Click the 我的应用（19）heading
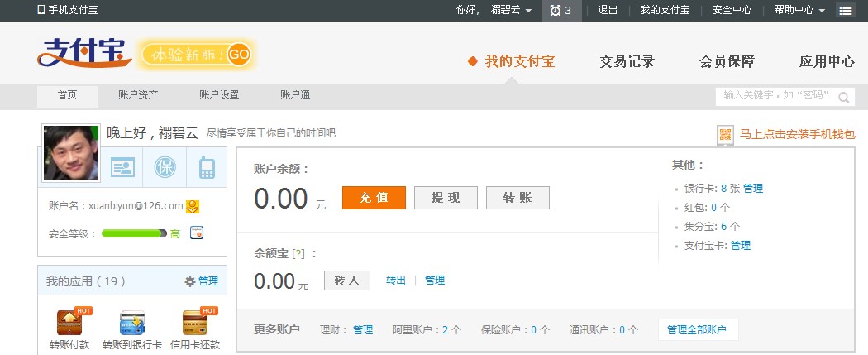Image resolution: width=868 pixels, height=355 pixels. (86, 281)
